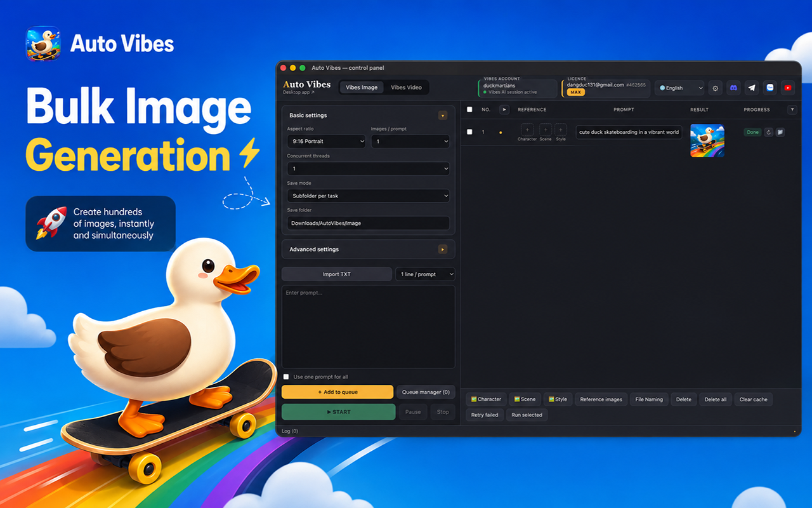
Task: Tick the checkbox for row 1
Action: point(469,132)
